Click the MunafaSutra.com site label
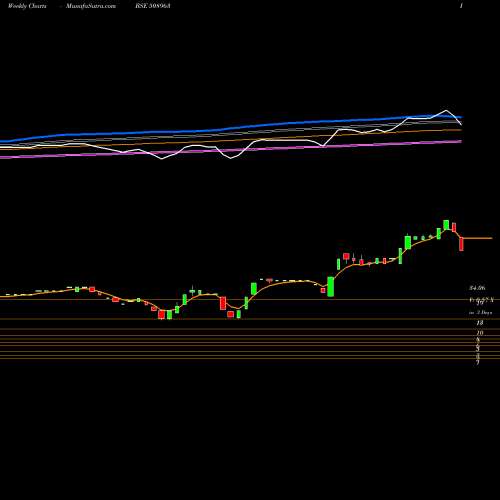The height and width of the screenshot is (500, 500). [x=91, y=6]
